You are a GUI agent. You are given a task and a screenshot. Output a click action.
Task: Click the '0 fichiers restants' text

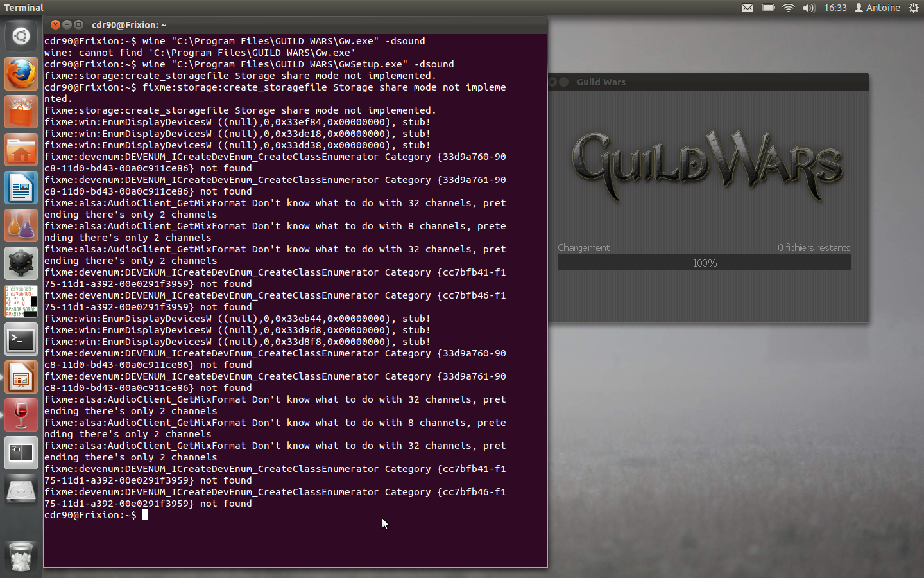pos(814,248)
